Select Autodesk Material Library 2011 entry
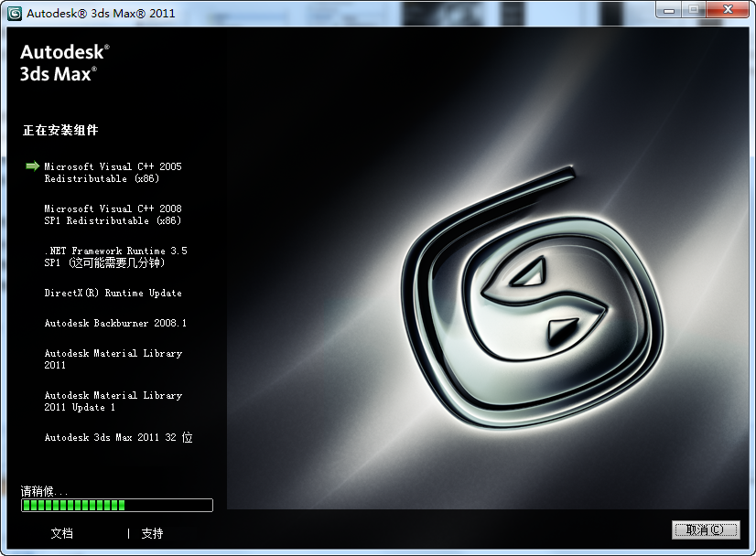756x556 pixels. [x=113, y=359]
